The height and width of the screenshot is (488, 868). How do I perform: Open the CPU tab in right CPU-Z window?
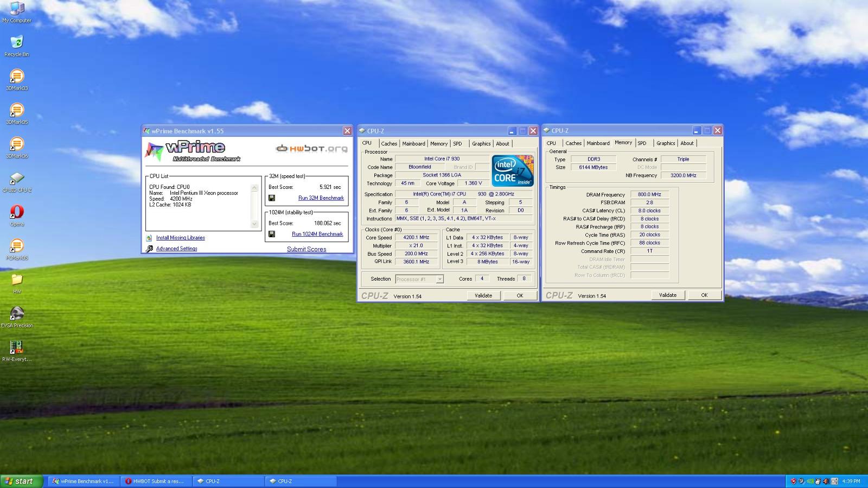pos(551,143)
